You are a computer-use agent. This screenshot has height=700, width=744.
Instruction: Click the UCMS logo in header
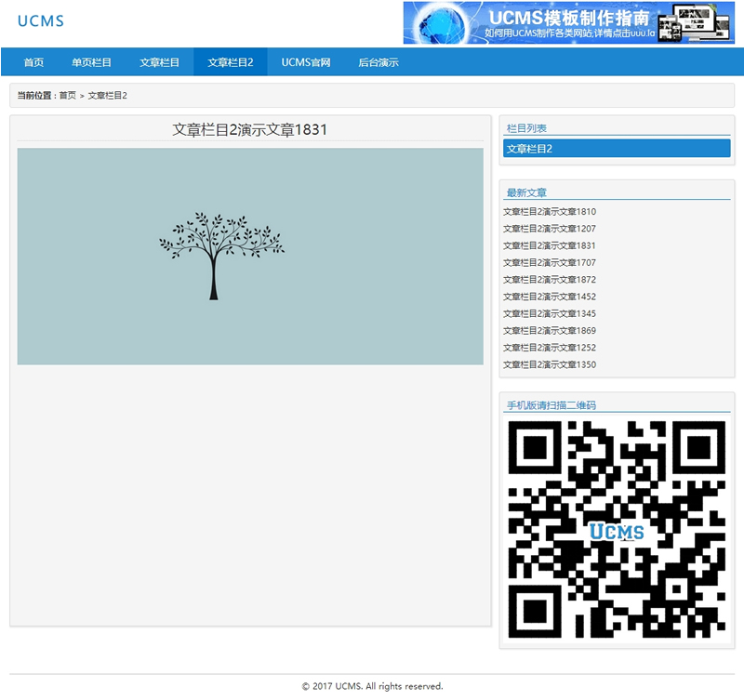click(41, 21)
